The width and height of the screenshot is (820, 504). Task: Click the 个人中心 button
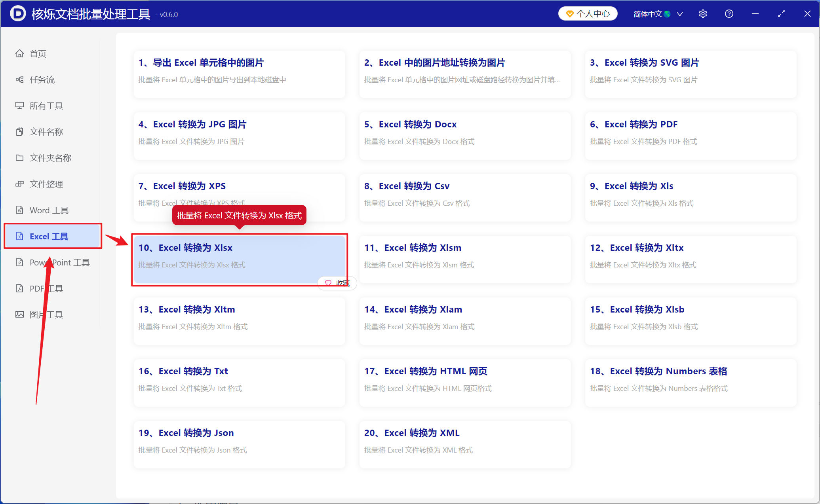(x=588, y=14)
